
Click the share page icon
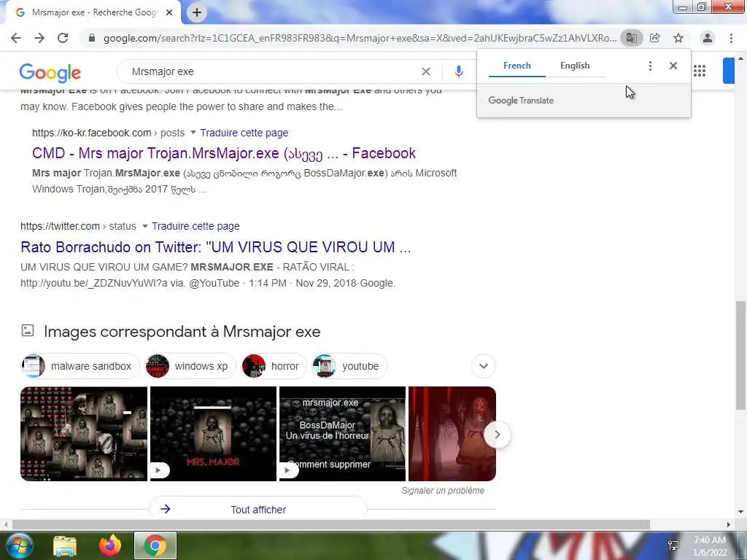pos(655,38)
